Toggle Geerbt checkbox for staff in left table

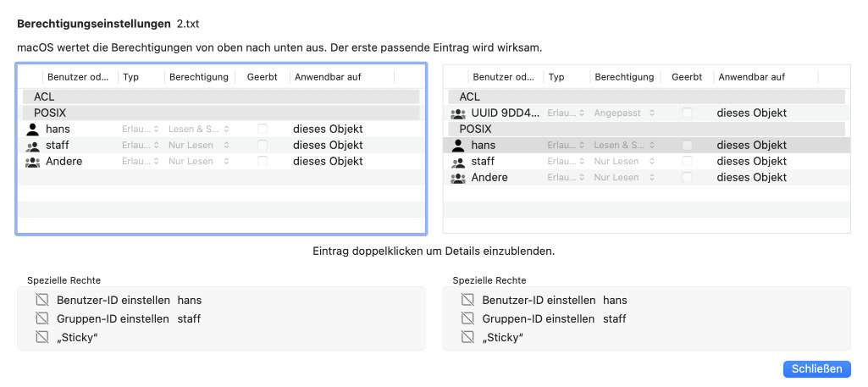(x=263, y=145)
